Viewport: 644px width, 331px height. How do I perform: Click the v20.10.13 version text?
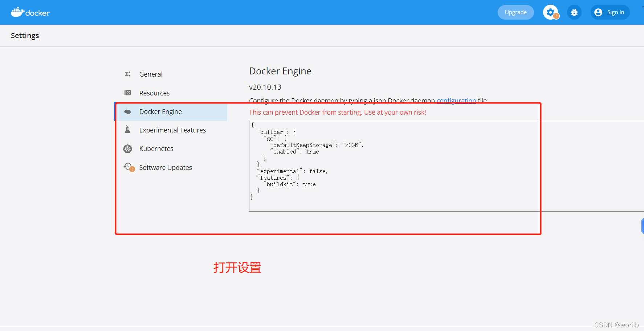point(265,87)
